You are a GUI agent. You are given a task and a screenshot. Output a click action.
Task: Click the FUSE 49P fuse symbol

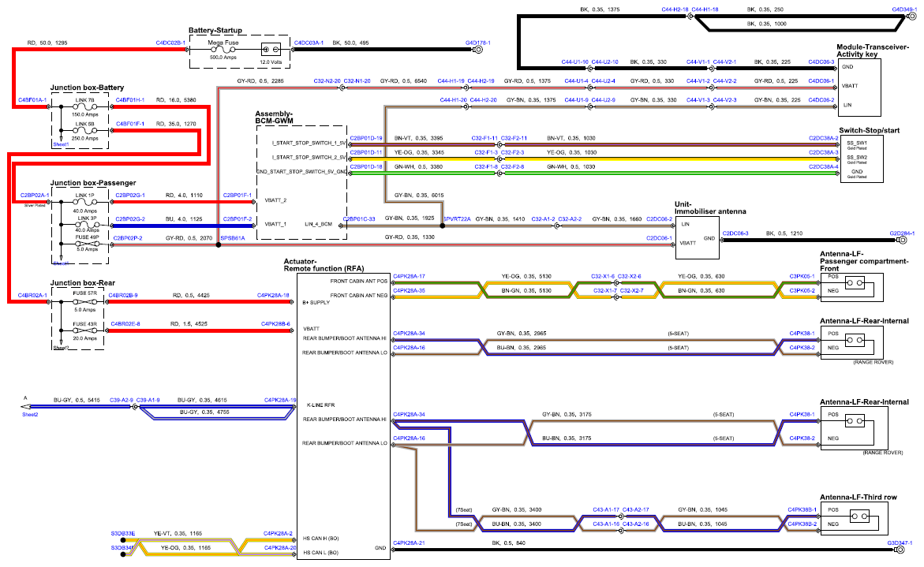pyautogui.click(x=87, y=244)
